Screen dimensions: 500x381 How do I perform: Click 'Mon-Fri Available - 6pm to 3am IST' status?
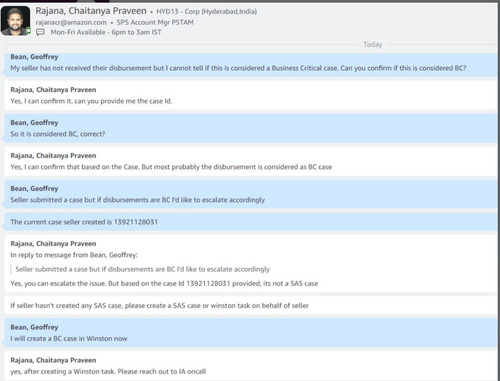106,32
